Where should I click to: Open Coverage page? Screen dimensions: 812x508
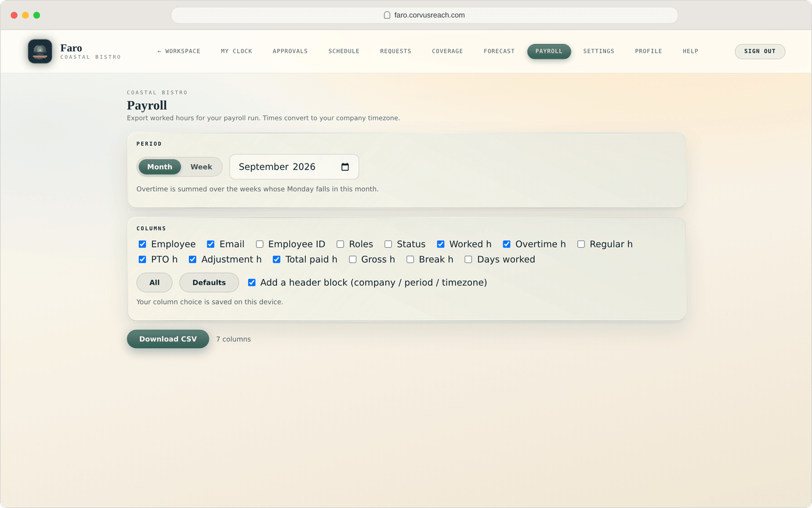coord(448,51)
